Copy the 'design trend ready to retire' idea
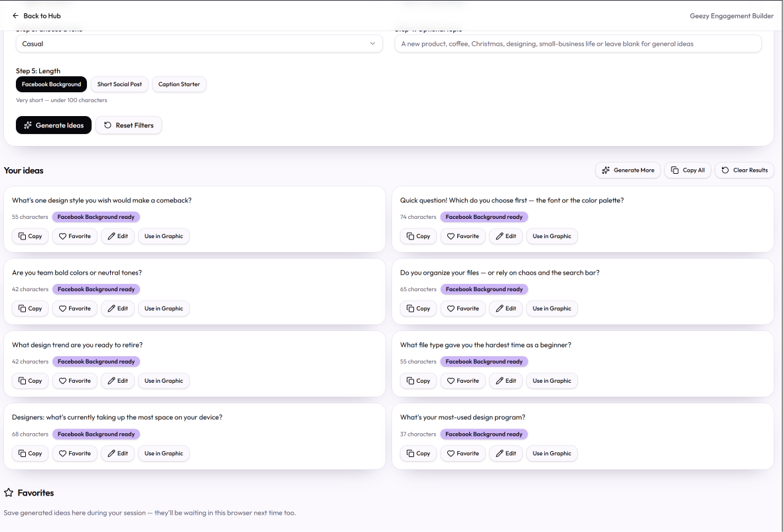The image size is (783, 532). [x=30, y=381]
